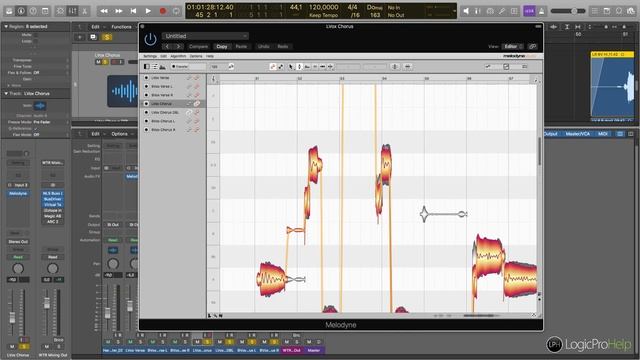Open the mixer Options menu
Viewport: 640px width, 360px height.
(120, 134)
